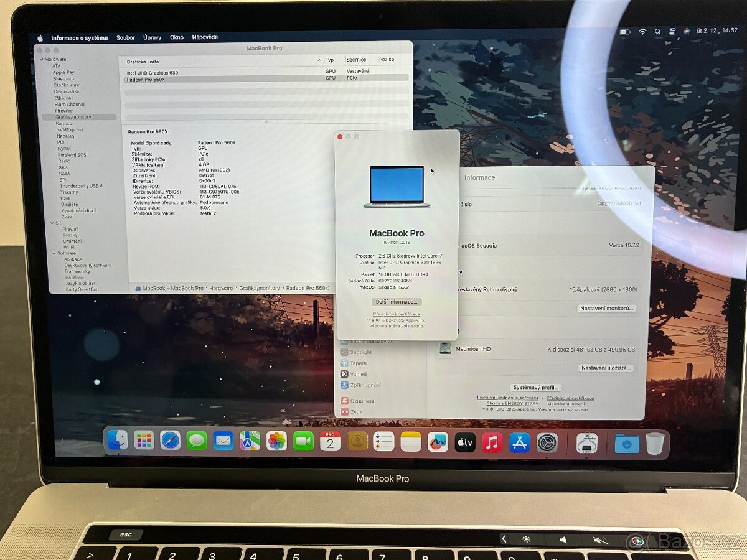
Task: Click the Nastavení úložiště… button
Action: 606,368
